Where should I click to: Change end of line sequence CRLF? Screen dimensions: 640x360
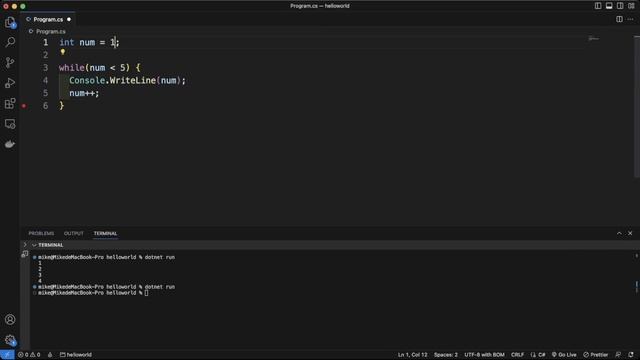[x=517, y=355]
